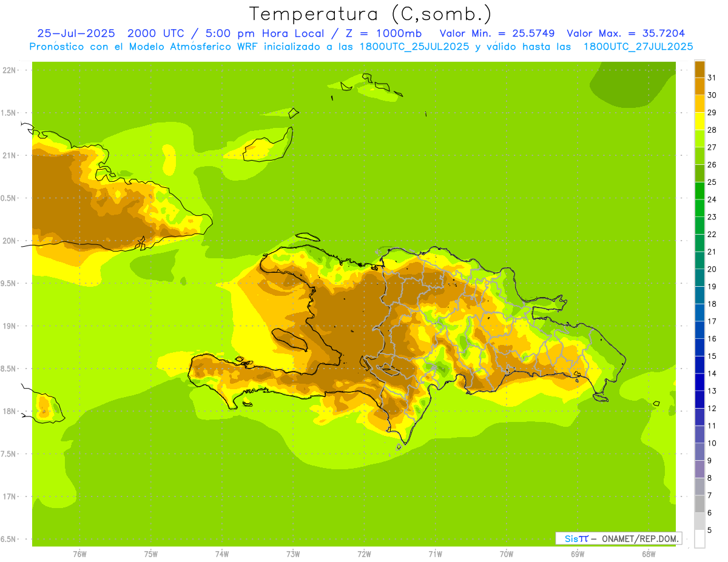This screenshot has height=562, width=728.
Task: Click the "Valor Min. = 25.5749" value
Action: point(497,33)
